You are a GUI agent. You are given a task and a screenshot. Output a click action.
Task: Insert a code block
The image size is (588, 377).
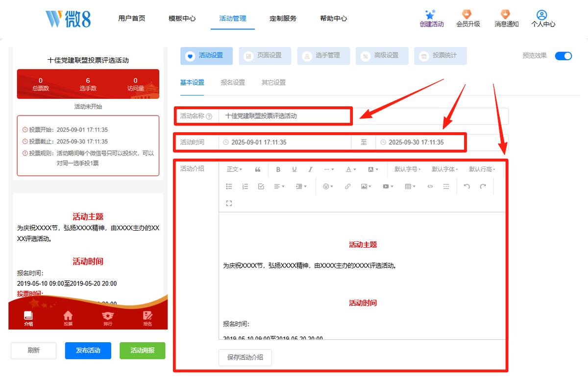(x=430, y=187)
